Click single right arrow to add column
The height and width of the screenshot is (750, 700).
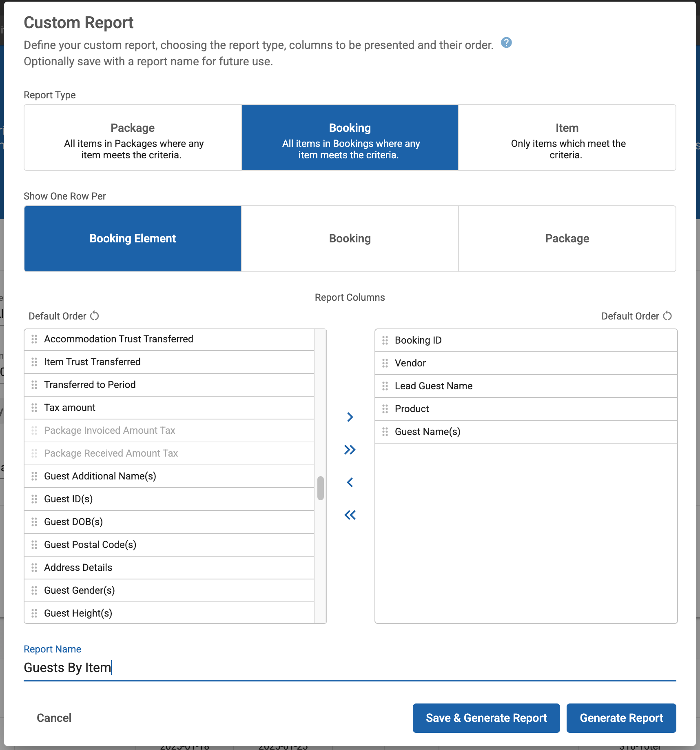pos(350,417)
